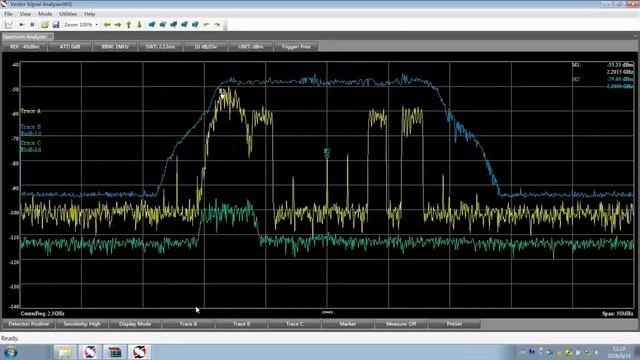
Task: Open the File menu
Action: coord(8,14)
